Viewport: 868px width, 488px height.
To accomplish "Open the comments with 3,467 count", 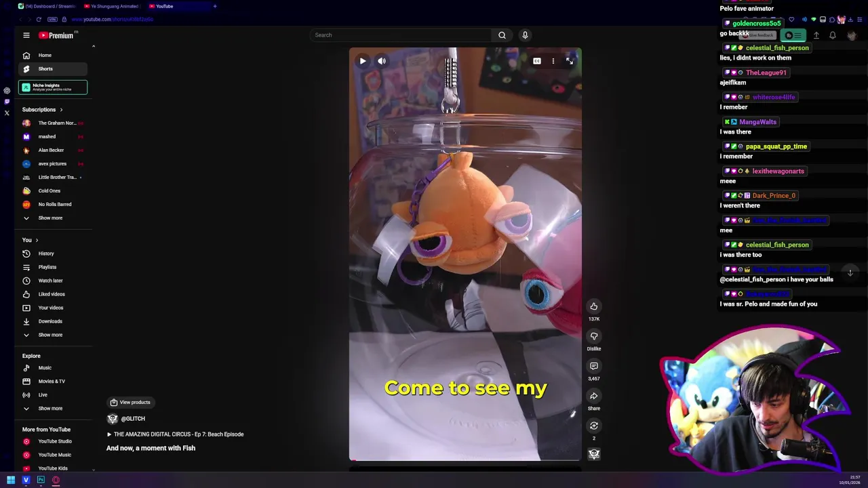I will point(594,366).
